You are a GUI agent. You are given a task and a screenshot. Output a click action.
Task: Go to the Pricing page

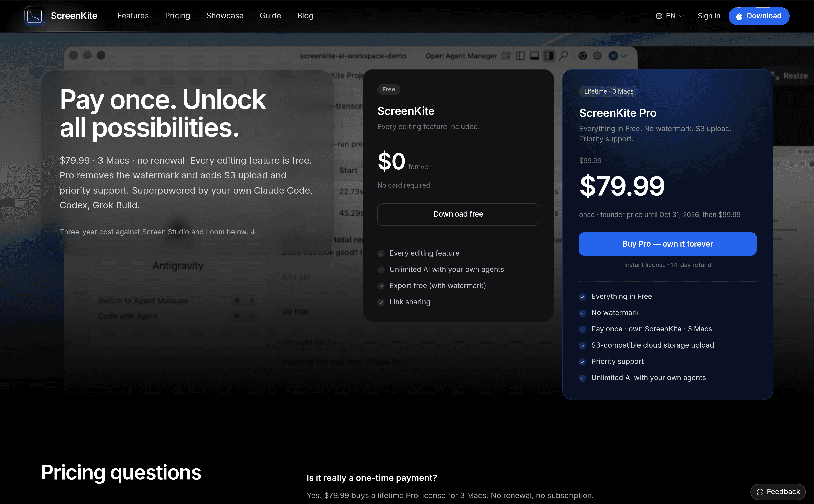(x=178, y=16)
